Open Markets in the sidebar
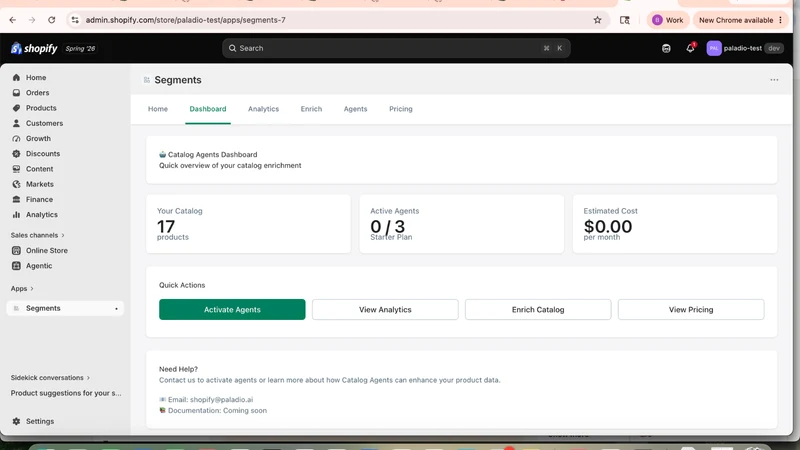 39,184
